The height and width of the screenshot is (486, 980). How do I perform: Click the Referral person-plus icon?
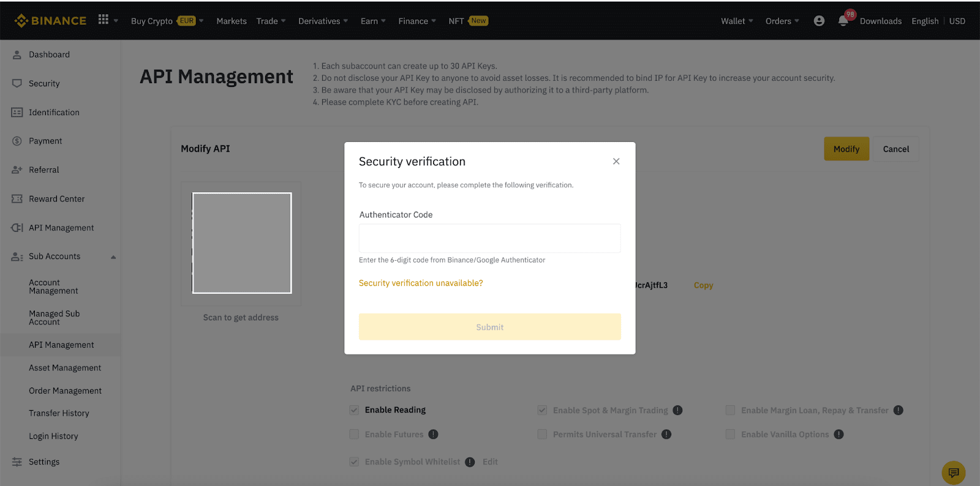17,170
